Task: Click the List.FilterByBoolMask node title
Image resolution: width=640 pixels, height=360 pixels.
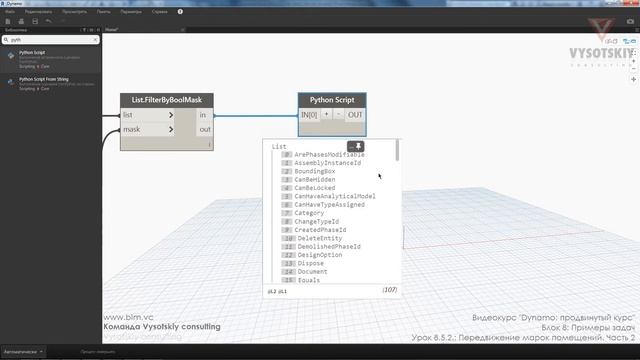Action: (167, 100)
